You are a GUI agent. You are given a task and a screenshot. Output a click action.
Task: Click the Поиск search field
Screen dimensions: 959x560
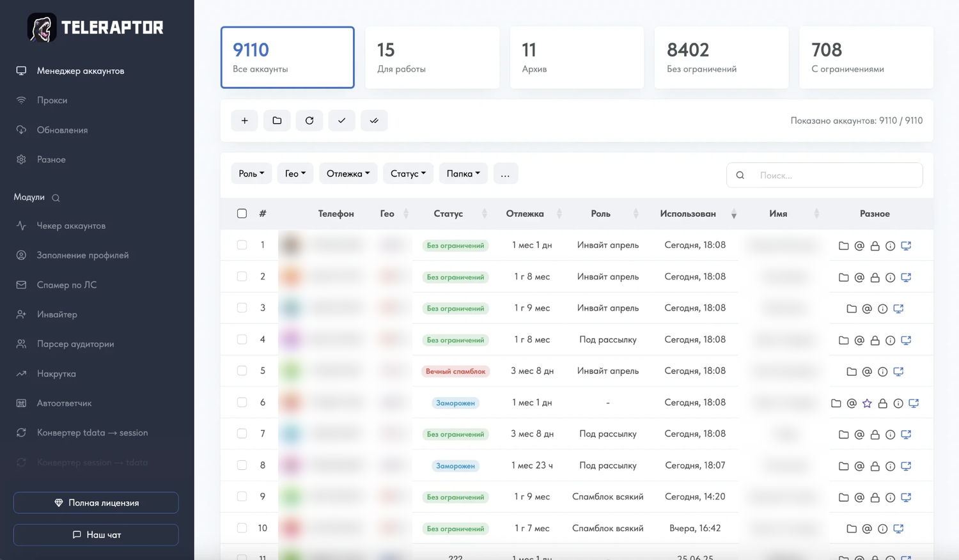point(825,175)
